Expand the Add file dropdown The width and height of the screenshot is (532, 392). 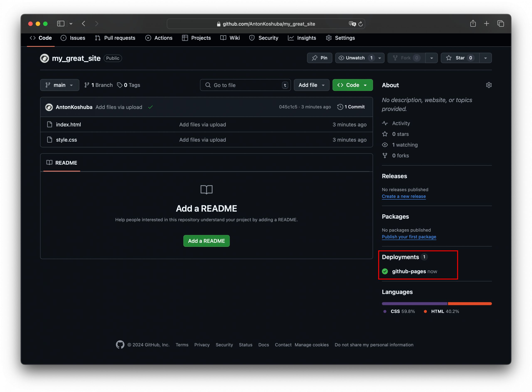point(311,85)
